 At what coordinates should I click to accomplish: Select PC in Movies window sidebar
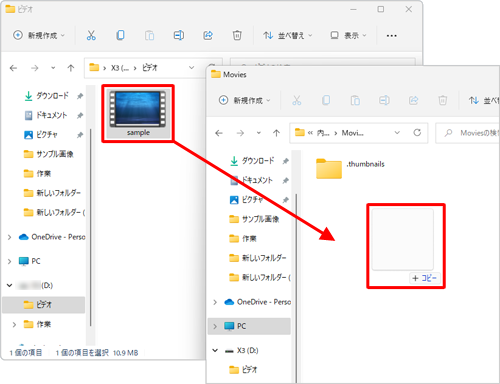(x=249, y=326)
